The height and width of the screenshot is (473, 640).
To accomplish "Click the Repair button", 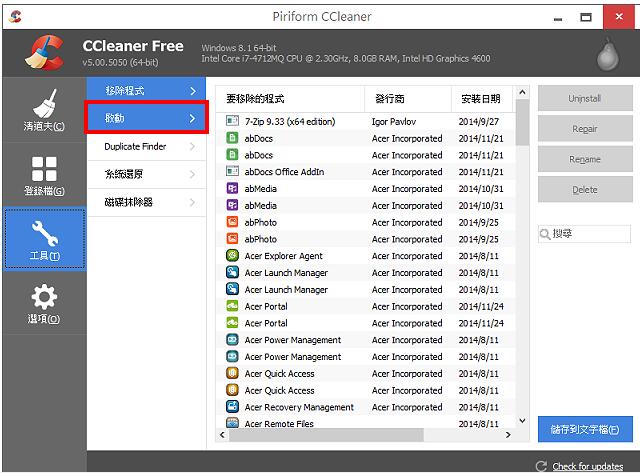I will [585, 129].
